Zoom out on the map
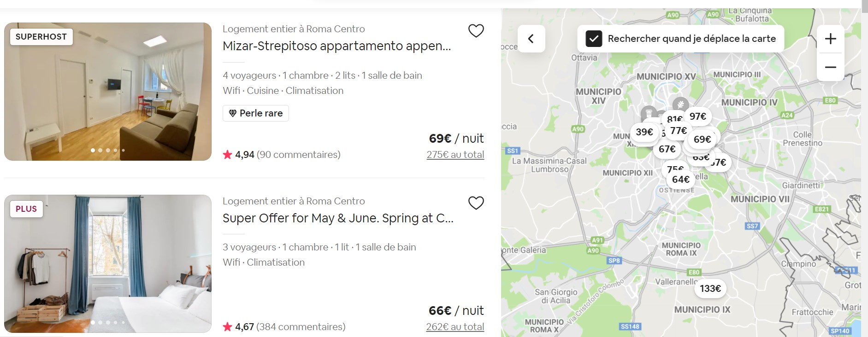Screen dimensions: 868x337 coord(830,67)
